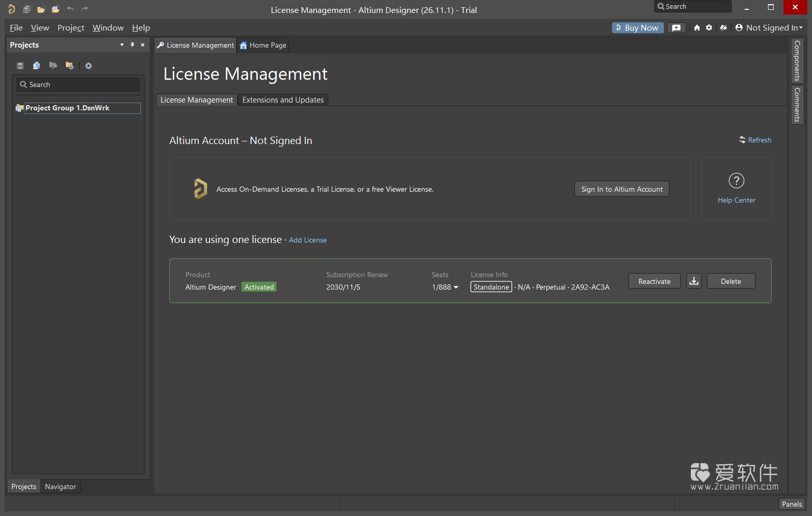The width and height of the screenshot is (812, 516).
Task: Open the Window menu
Action: point(108,28)
